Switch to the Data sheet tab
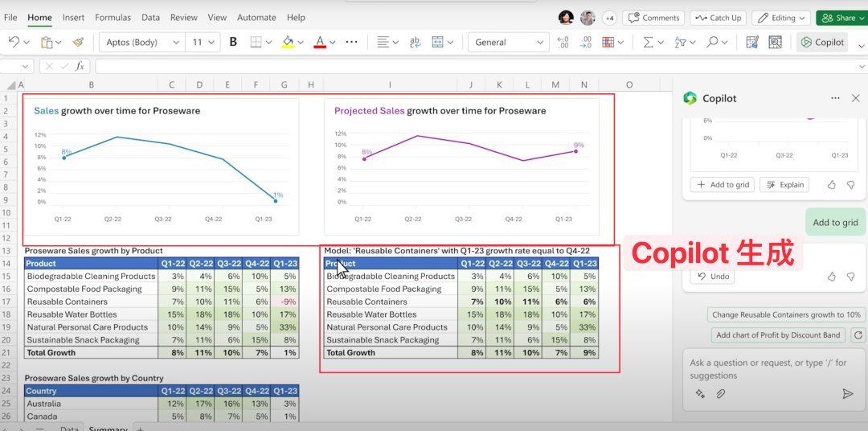This screenshot has width=868, height=431. pos(69,429)
